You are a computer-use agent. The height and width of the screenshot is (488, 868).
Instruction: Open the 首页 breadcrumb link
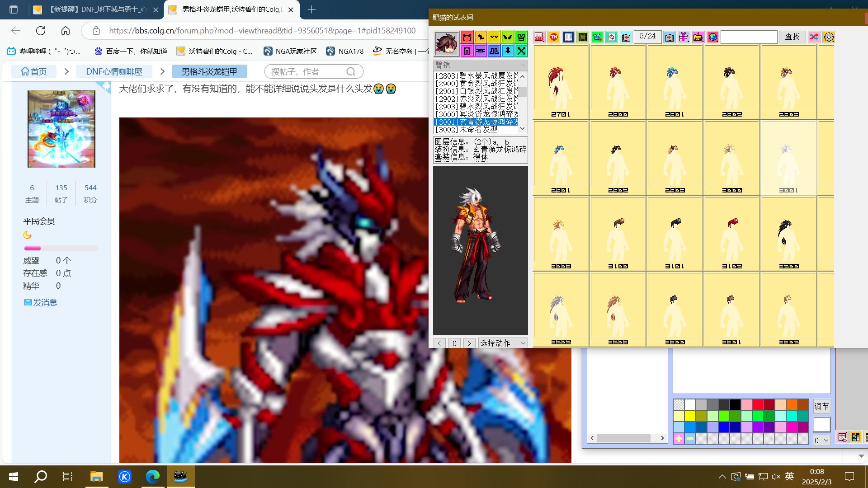[x=33, y=71]
